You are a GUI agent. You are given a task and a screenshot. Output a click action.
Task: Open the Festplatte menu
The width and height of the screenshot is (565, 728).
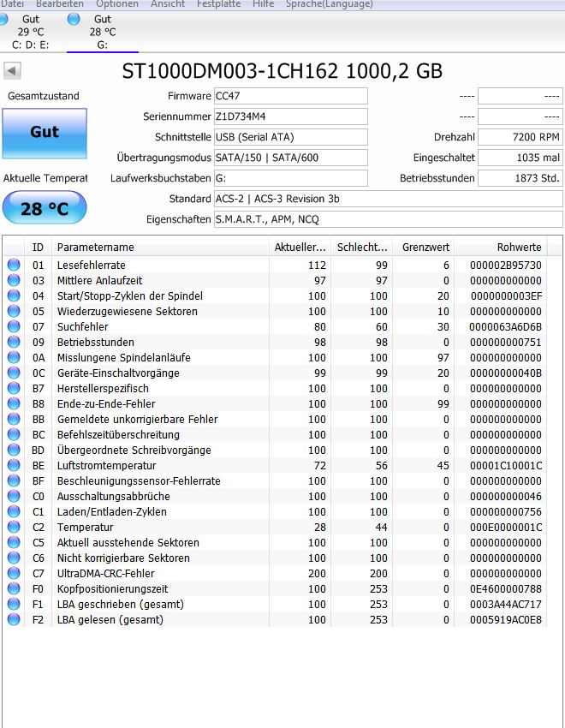click(218, 4)
